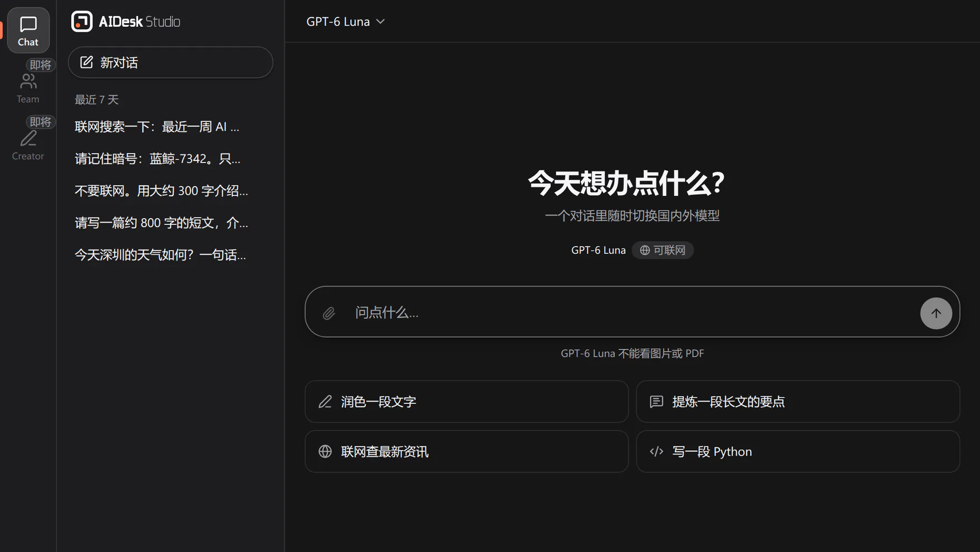Choose the 写一段 Python suggestion card
Viewport: 980px width, 552px height.
[798, 451]
